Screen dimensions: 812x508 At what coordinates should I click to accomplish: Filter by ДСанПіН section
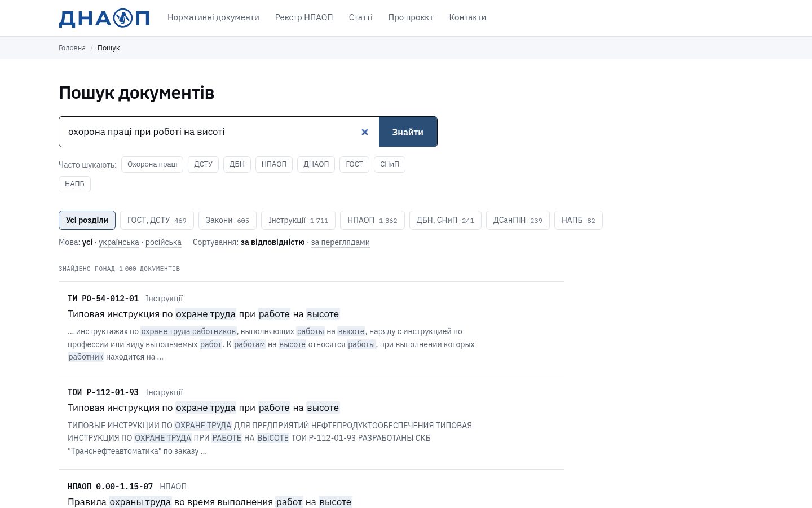518,220
